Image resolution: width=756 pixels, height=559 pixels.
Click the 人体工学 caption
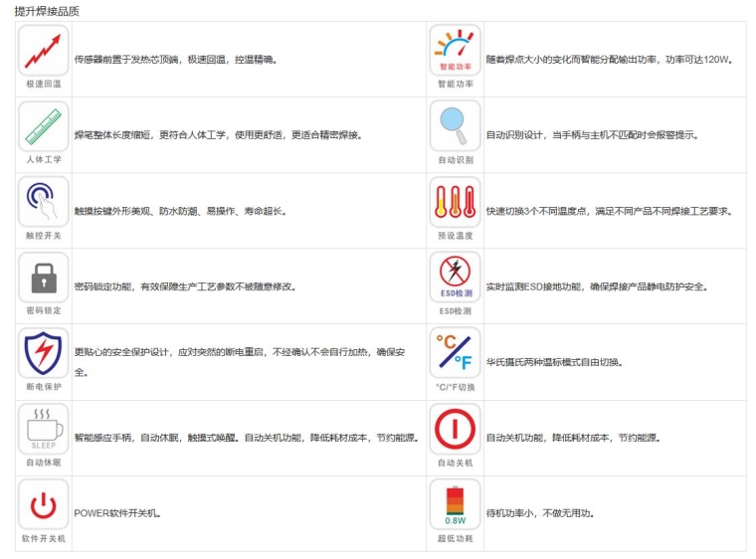pos(44,160)
